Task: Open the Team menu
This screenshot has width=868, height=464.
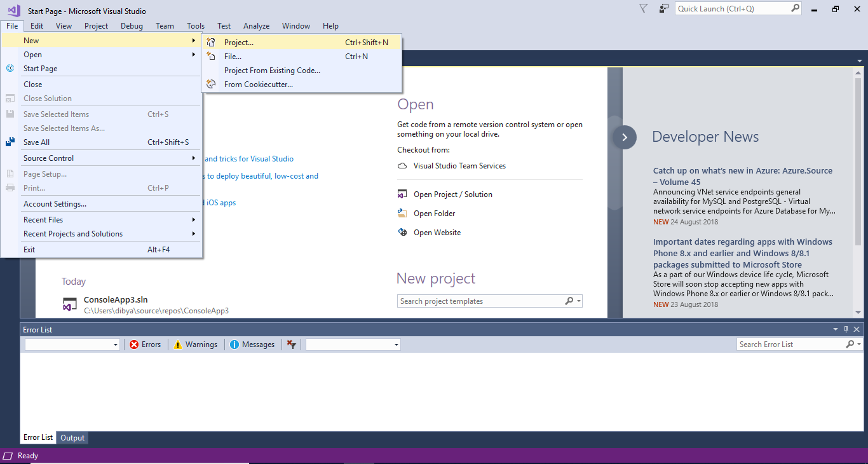Action: [x=165, y=26]
